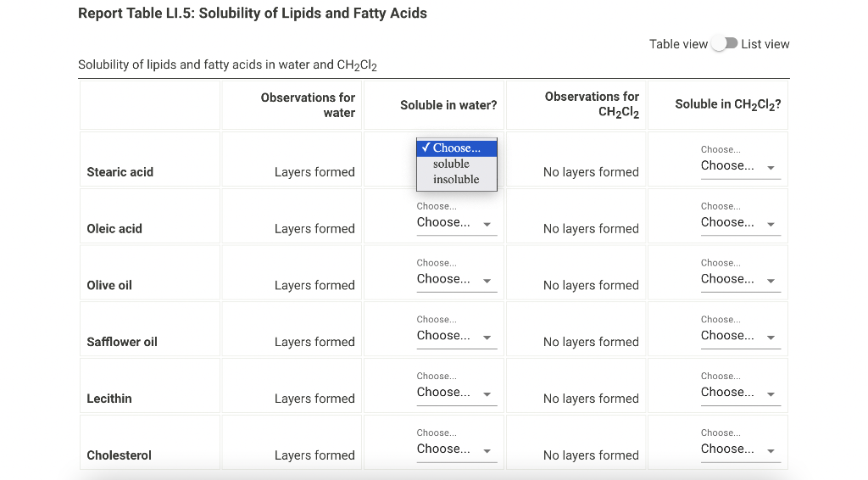The image size is (868, 480).
Task: Click arrow icon of Cholesterol CH2Cl2 dropdown
Action: point(771,450)
